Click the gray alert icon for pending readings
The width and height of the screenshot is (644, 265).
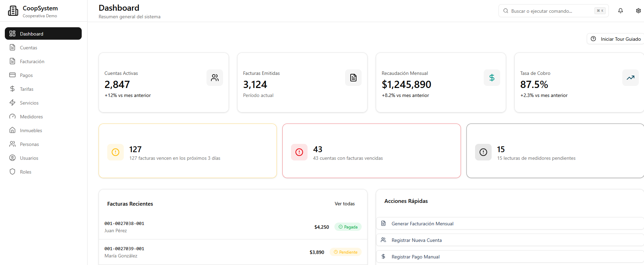coord(483,152)
